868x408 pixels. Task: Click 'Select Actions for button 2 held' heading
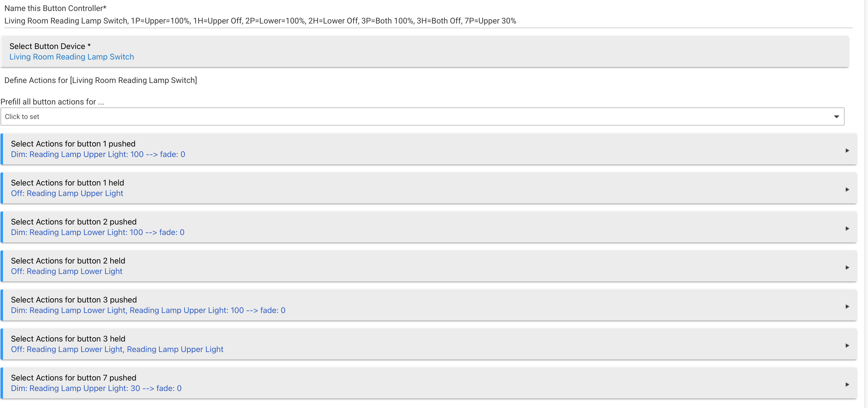click(x=68, y=261)
